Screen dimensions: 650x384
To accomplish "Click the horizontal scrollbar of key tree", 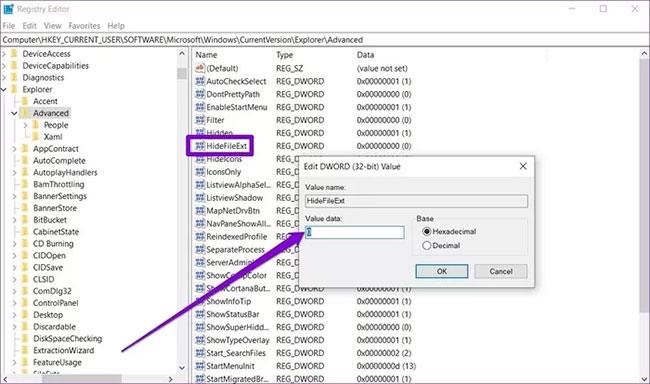I will (x=87, y=379).
